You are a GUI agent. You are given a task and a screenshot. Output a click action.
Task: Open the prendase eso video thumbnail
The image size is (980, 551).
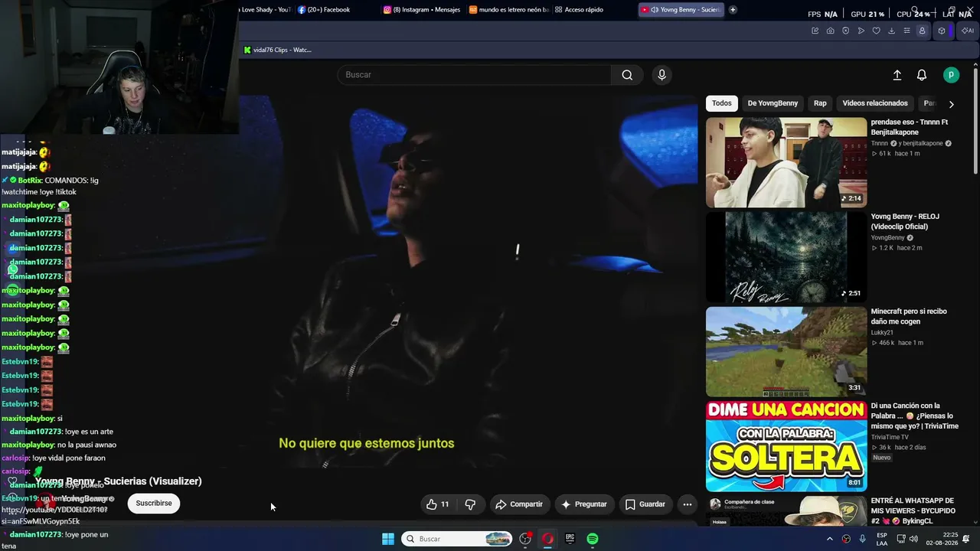tap(786, 162)
